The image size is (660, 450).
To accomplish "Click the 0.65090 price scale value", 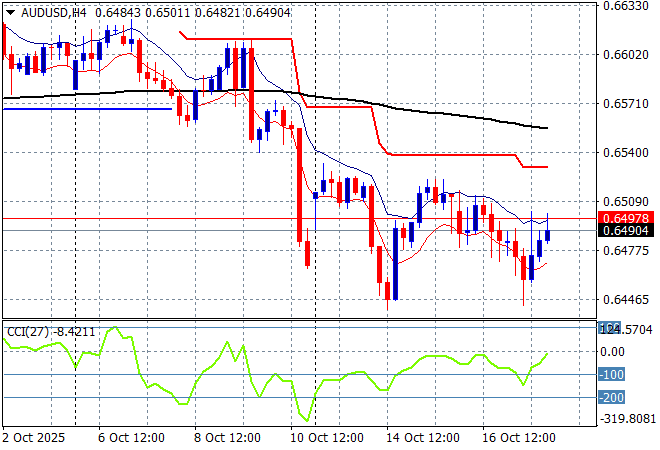I will click(x=626, y=202).
